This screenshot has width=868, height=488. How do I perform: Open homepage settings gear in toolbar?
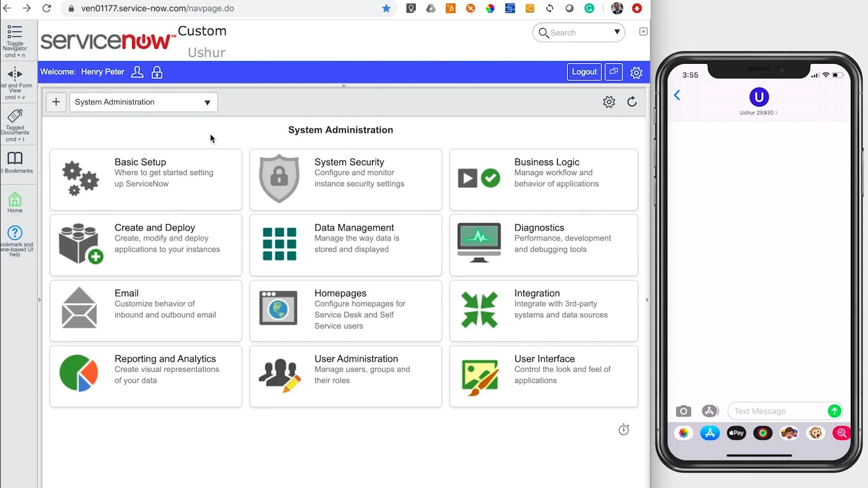(x=609, y=102)
